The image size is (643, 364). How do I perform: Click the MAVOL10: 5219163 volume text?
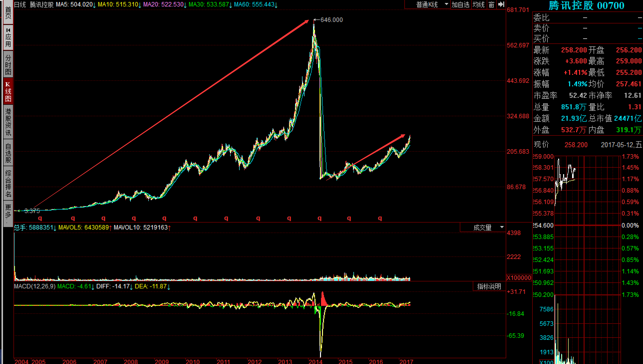tap(141, 228)
